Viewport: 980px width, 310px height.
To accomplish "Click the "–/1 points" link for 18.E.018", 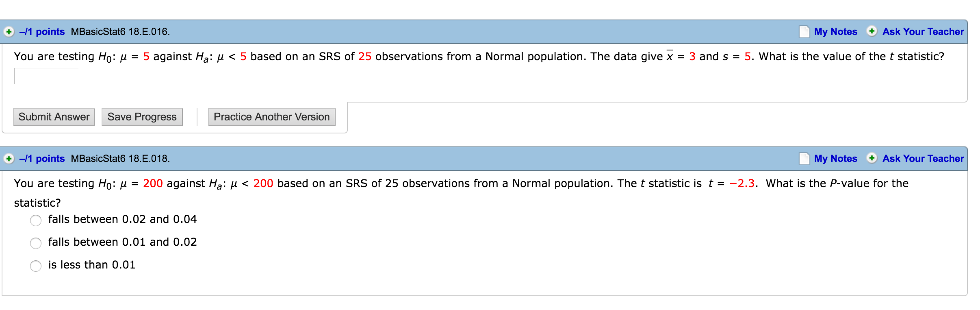I will (x=42, y=159).
